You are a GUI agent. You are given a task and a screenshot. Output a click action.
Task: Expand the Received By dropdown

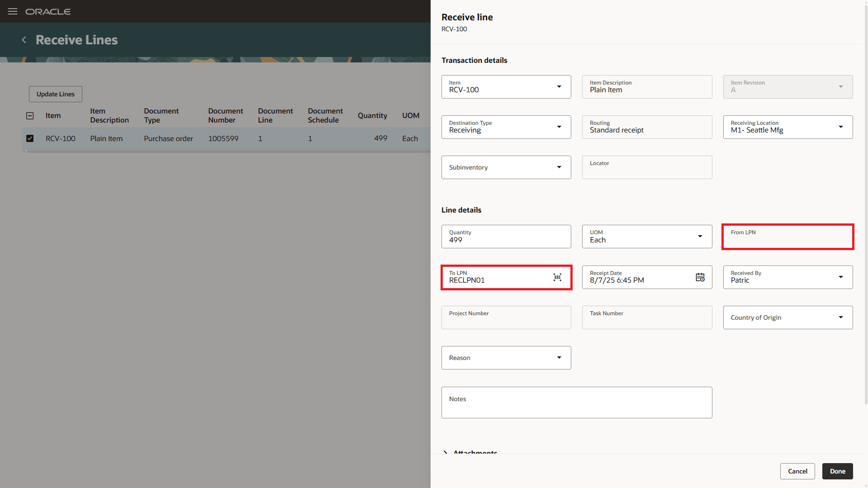(x=841, y=277)
